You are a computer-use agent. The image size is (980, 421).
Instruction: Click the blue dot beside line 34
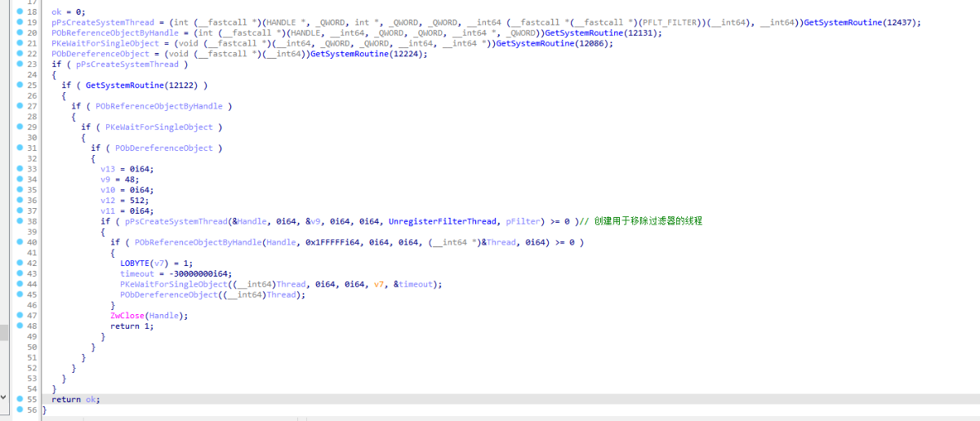coord(20,179)
